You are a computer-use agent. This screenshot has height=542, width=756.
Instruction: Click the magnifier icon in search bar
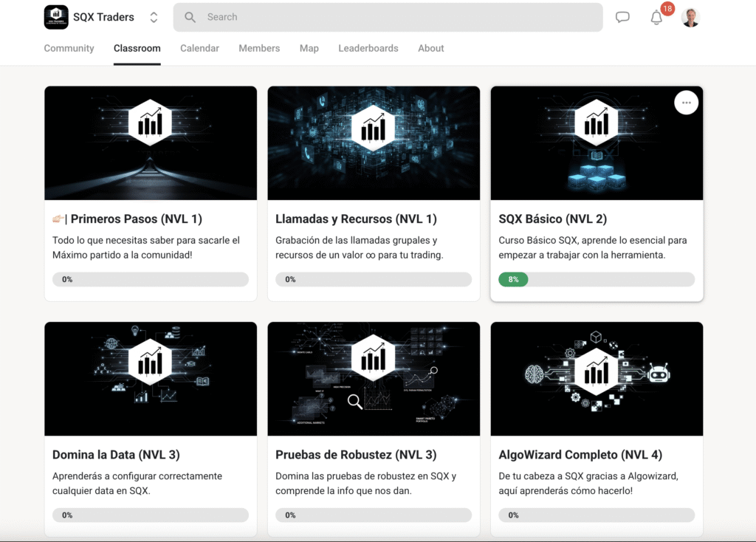click(x=190, y=17)
